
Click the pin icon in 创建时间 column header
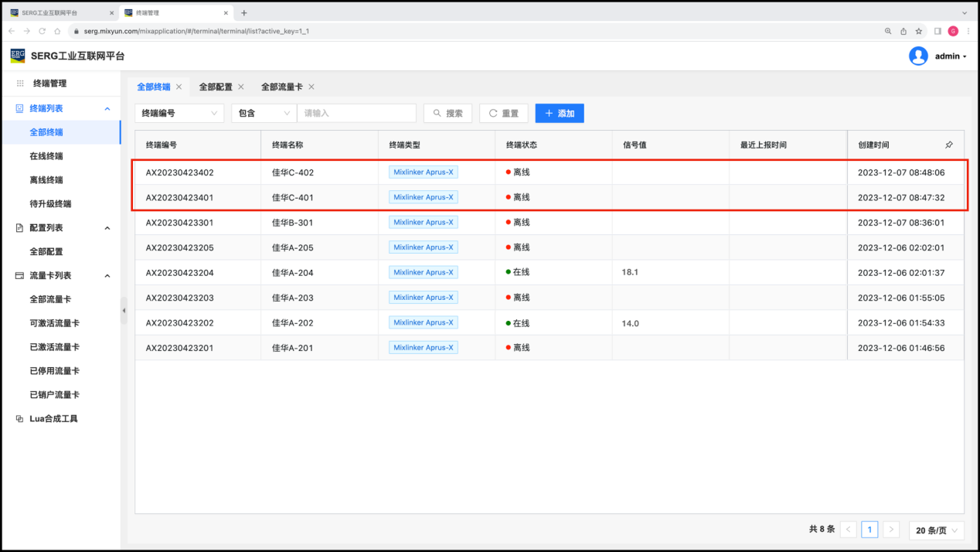click(x=949, y=145)
